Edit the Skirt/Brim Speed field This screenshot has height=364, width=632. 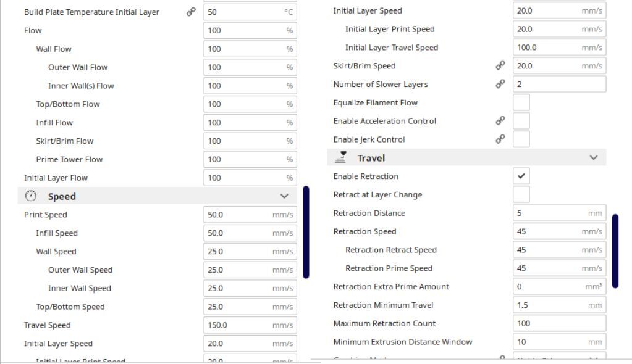point(560,65)
